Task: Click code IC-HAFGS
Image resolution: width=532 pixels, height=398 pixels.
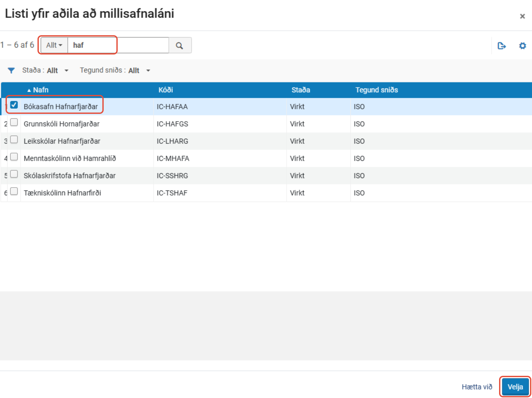Action: click(x=172, y=124)
